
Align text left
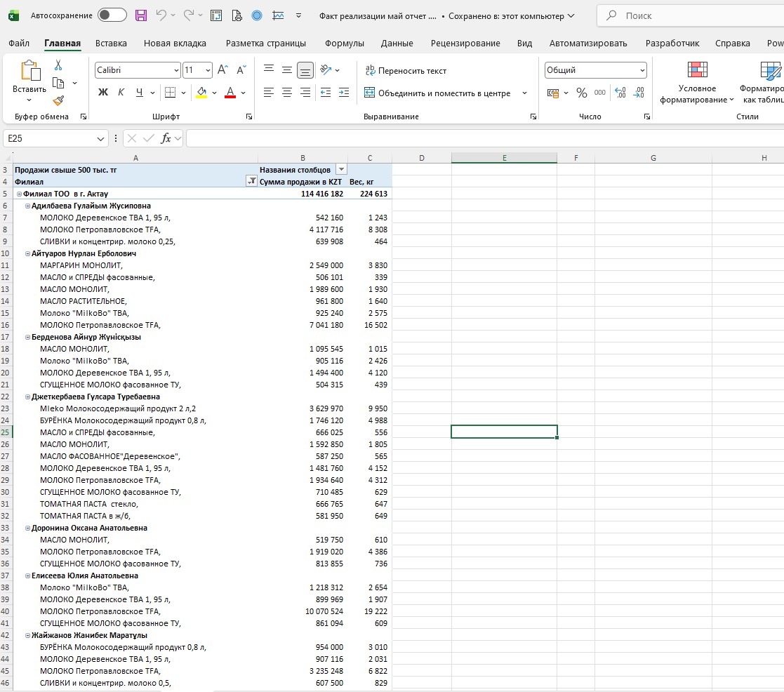(269, 93)
